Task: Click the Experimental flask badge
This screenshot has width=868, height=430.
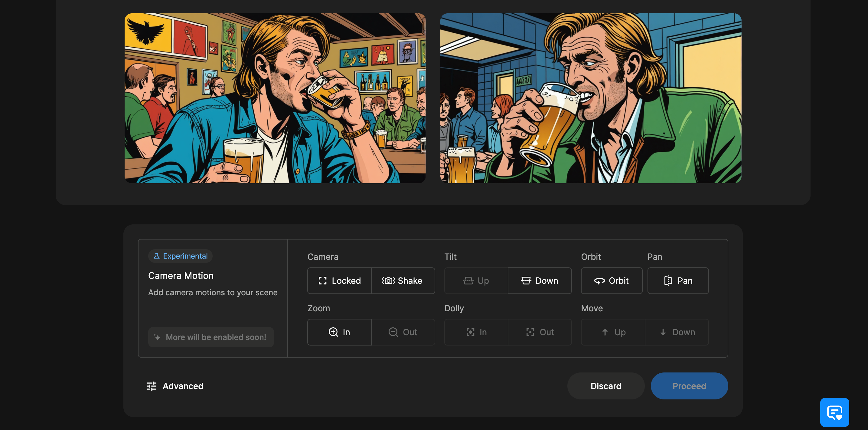Action: click(x=180, y=256)
